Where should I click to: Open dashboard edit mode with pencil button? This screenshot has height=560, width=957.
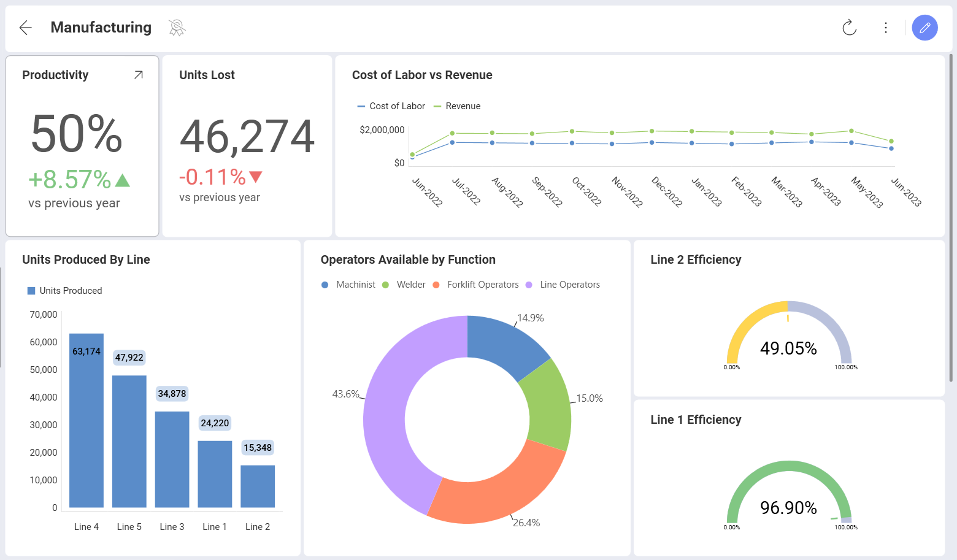click(924, 28)
